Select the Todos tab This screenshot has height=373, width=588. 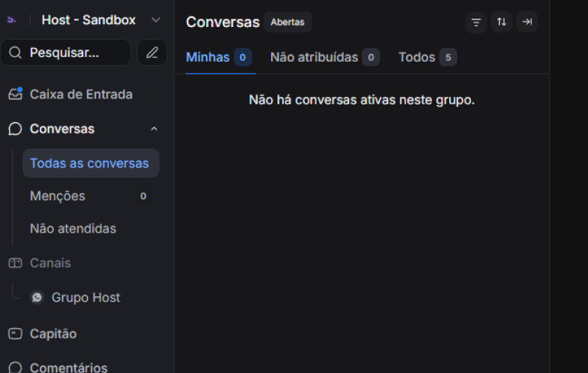(417, 58)
